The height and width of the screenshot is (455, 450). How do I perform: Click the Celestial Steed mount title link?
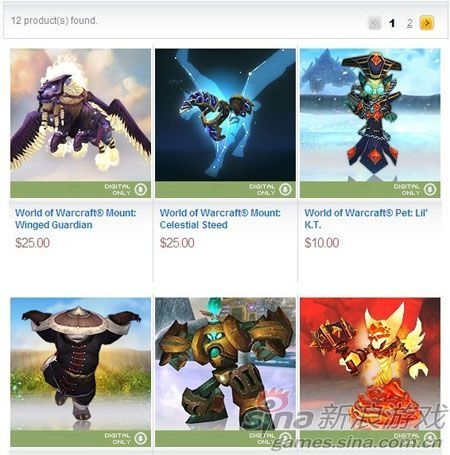(x=220, y=219)
